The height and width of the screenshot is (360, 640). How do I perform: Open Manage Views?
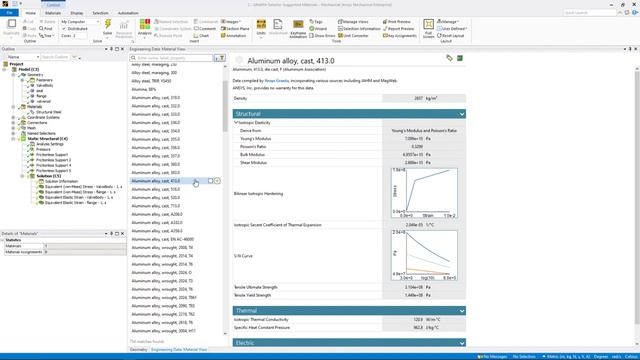pos(353,22)
